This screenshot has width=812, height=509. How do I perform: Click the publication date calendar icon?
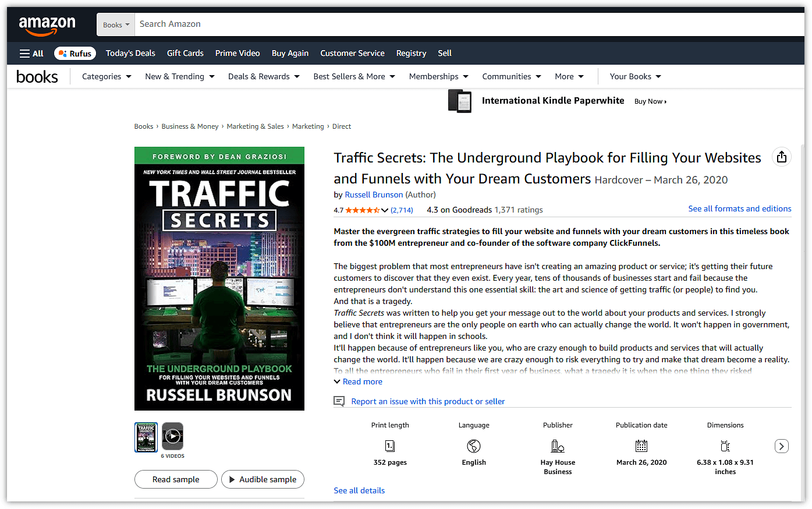(641, 446)
